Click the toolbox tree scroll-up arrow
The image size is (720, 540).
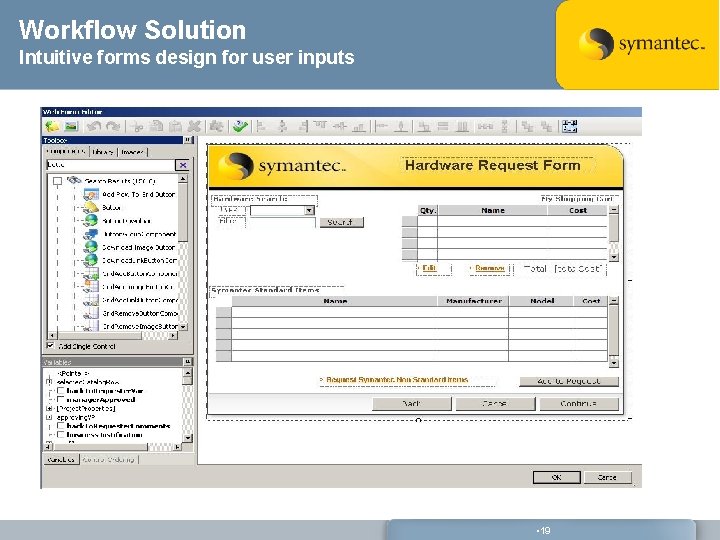[183, 179]
